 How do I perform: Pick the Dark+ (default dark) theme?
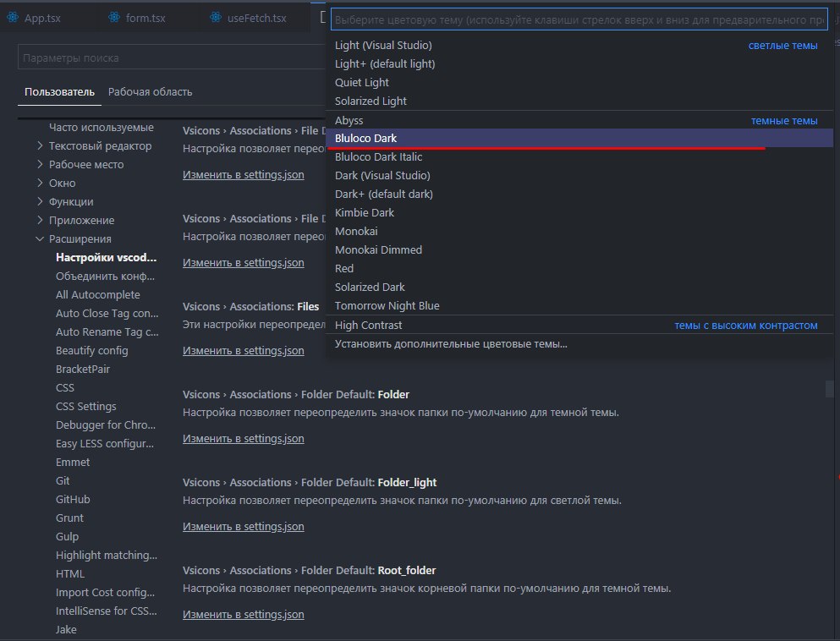579,194
